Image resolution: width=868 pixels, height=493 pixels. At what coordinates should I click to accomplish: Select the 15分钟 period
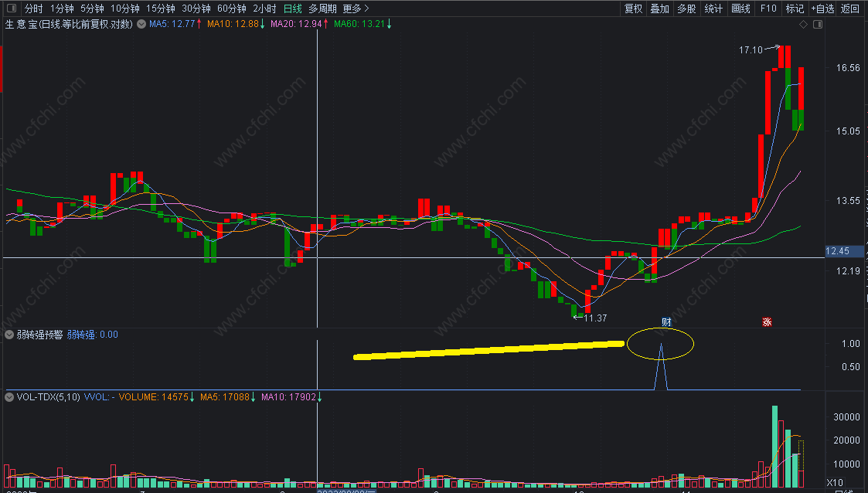click(x=161, y=8)
